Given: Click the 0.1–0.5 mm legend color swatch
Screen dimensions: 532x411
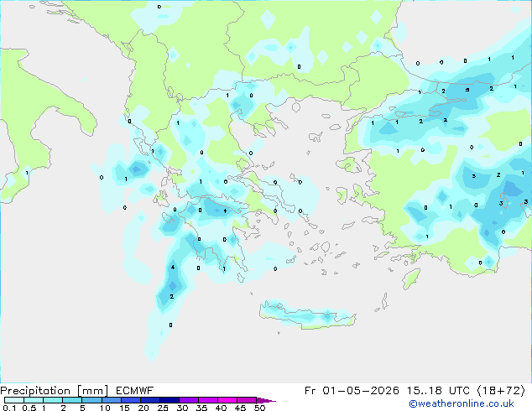Looking at the screenshot, I should (14, 400).
